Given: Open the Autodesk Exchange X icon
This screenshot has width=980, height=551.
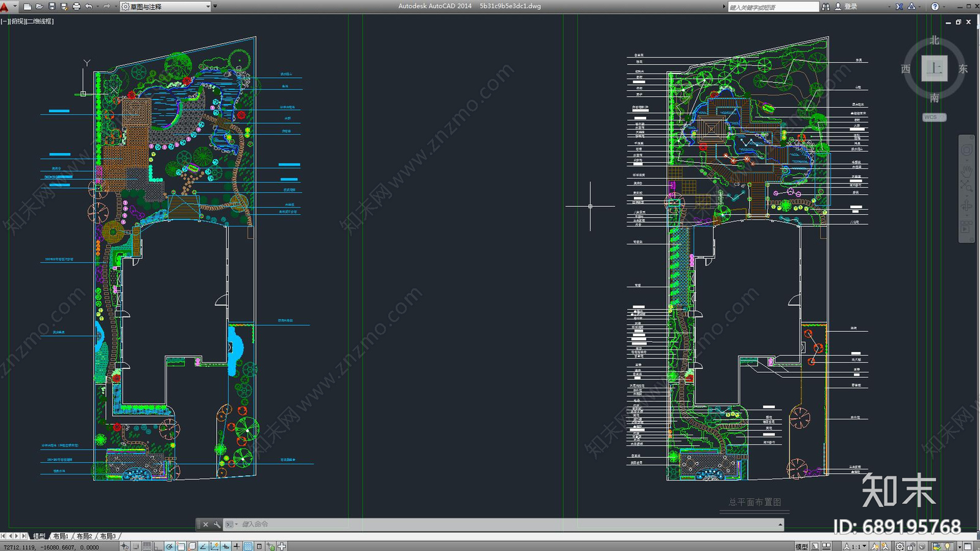Looking at the screenshot, I should pyautogui.click(x=899, y=6).
